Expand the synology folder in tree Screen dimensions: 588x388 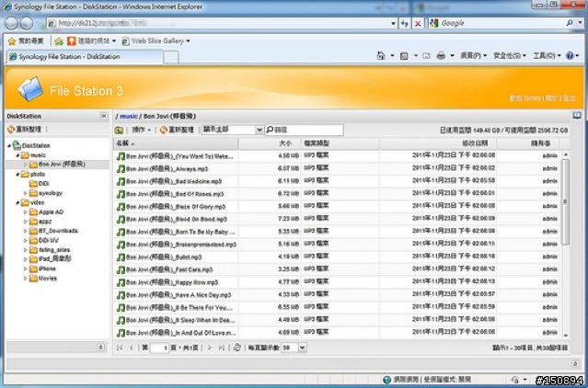[26, 193]
